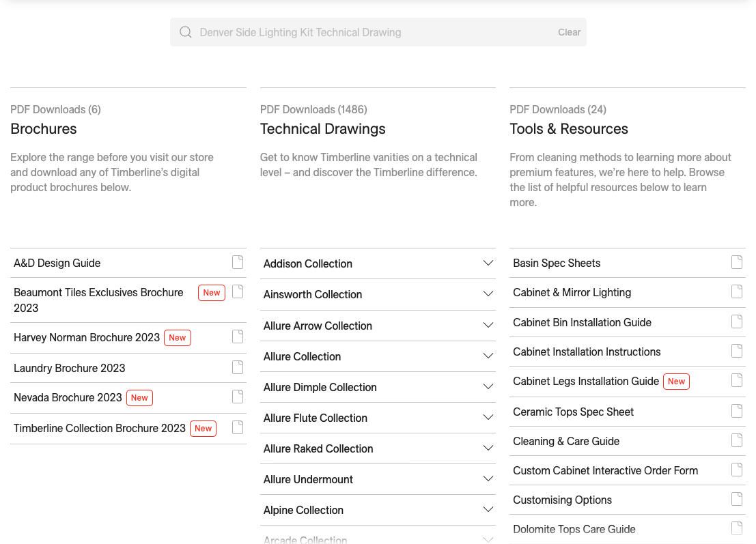Click Timberline Collection Brochure 2023 document icon
Image resolution: width=756 pixels, height=544 pixels.
(x=238, y=427)
